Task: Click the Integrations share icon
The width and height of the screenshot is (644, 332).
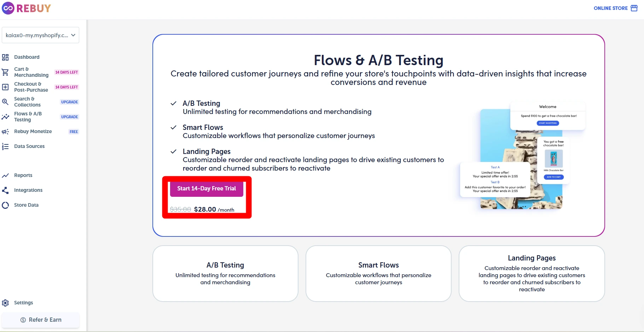Action: tap(5, 190)
